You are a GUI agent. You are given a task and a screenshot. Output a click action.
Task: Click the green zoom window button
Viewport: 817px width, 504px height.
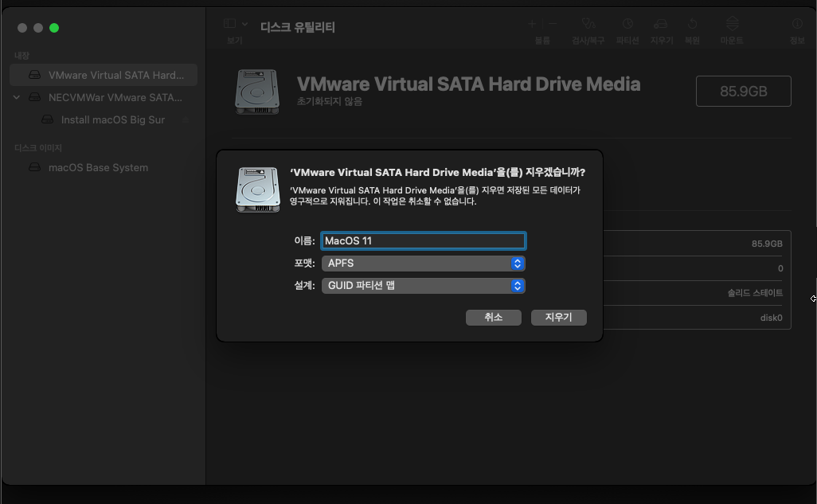coord(54,28)
